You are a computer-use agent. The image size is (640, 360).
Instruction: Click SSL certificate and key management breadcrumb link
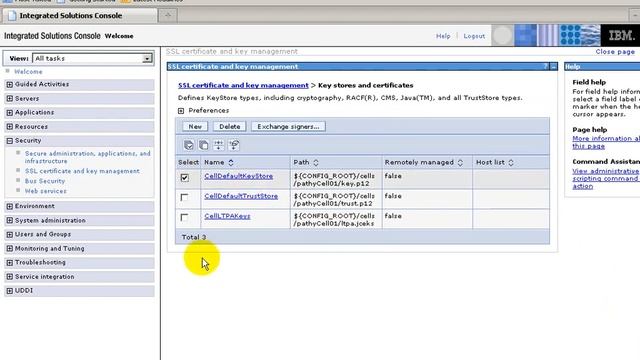243,85
